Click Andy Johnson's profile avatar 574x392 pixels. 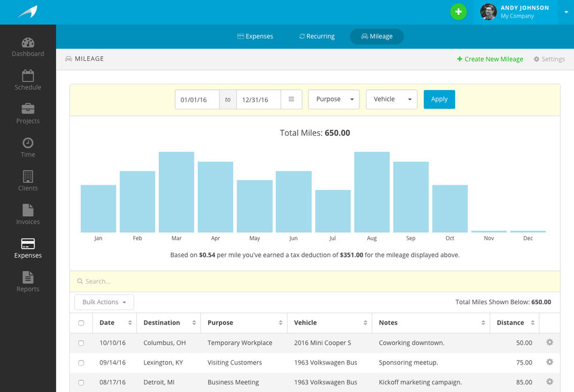coord(488,12)
